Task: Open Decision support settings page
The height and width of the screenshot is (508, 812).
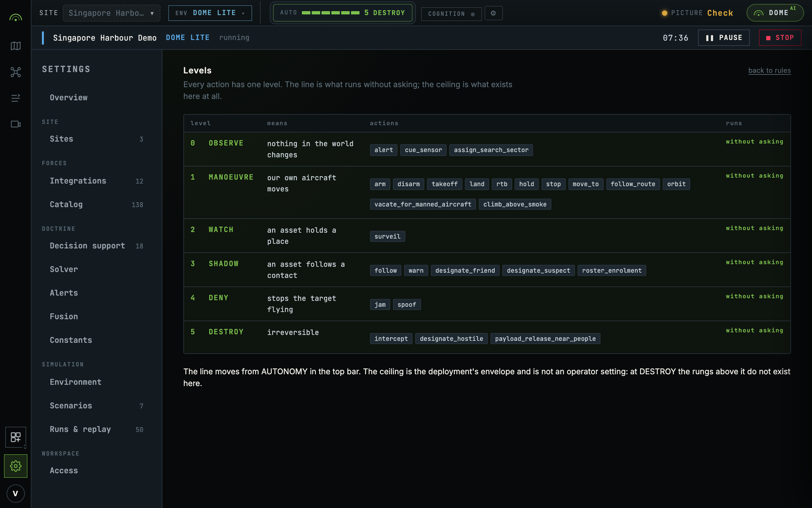Action: pyautogui.click(x=97, y=245)
